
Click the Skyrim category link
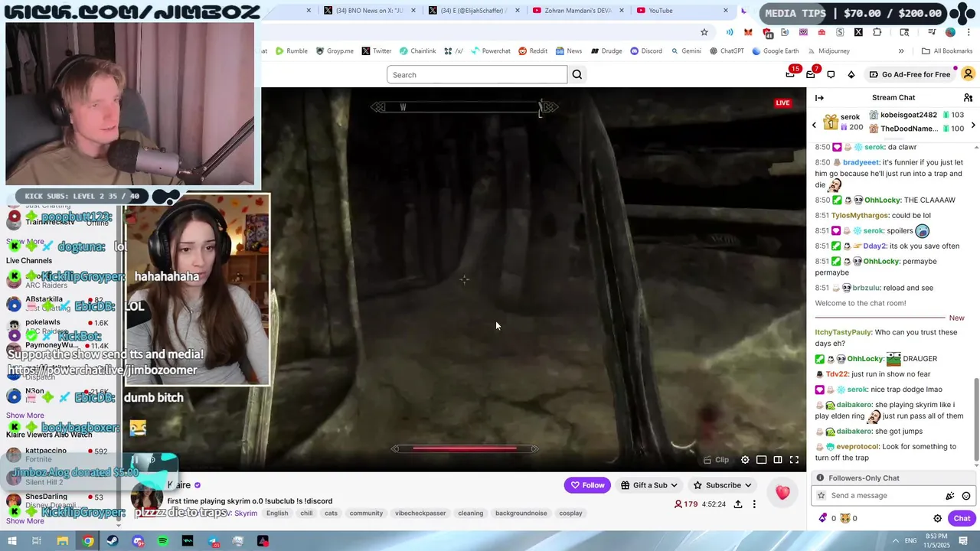tap(246, 514)
